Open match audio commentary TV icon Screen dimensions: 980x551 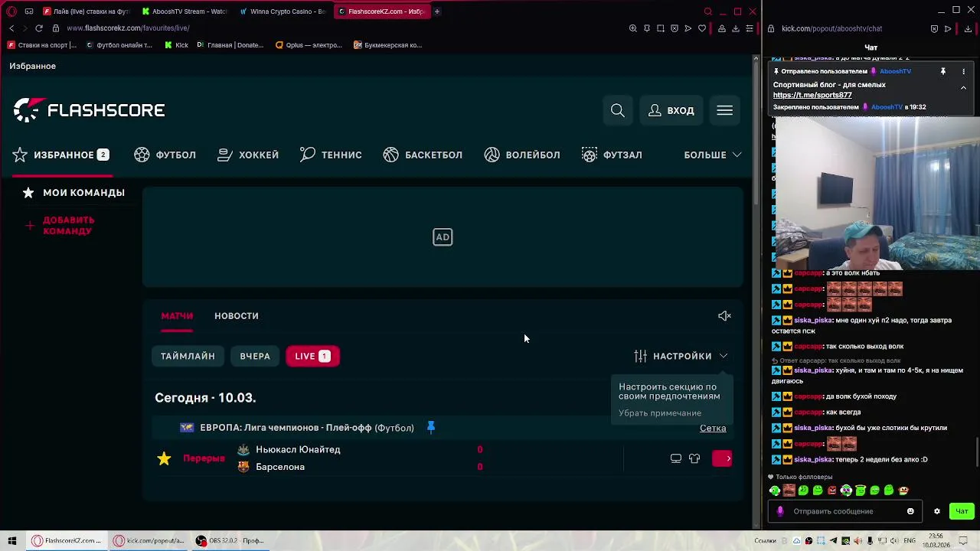(675, 458)
